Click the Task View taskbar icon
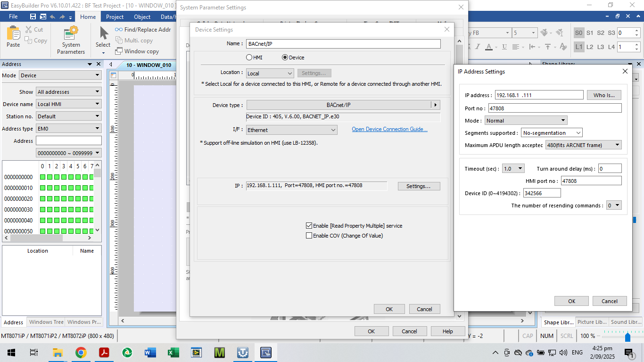 pos(34,352)
